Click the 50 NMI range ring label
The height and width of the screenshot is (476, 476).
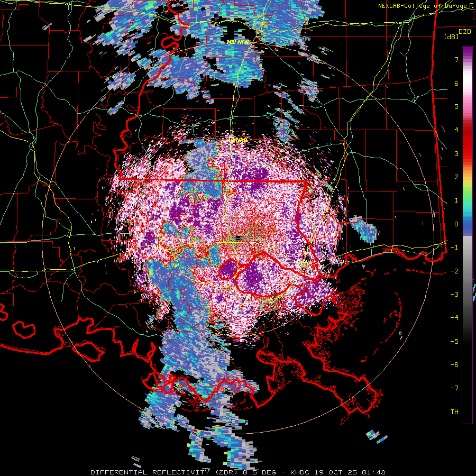click(x=237, y=140)
